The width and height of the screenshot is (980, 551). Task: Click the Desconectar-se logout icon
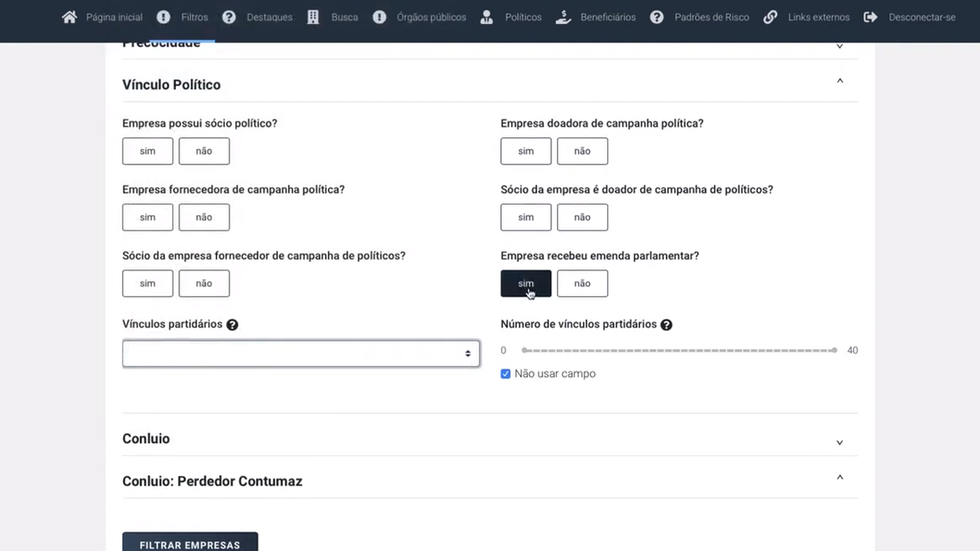(870, 17)
